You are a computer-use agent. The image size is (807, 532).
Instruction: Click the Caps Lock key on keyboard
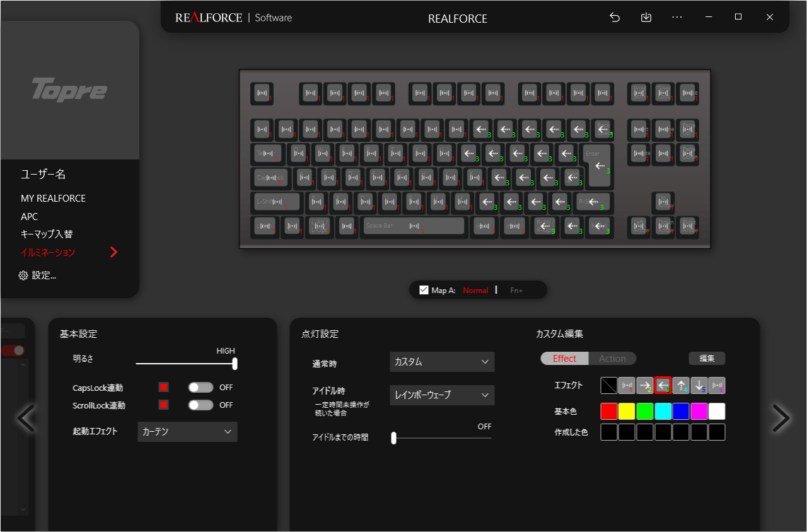272,178
